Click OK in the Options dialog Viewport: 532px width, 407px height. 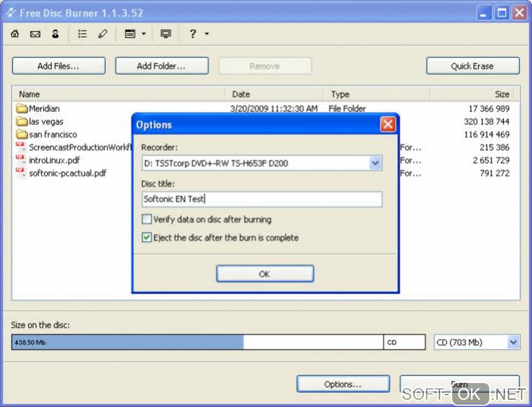coord(264,273)
